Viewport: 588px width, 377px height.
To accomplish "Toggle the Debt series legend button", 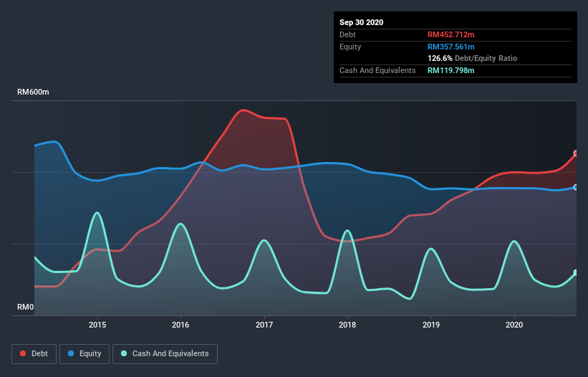I will (x=34, y=354).
